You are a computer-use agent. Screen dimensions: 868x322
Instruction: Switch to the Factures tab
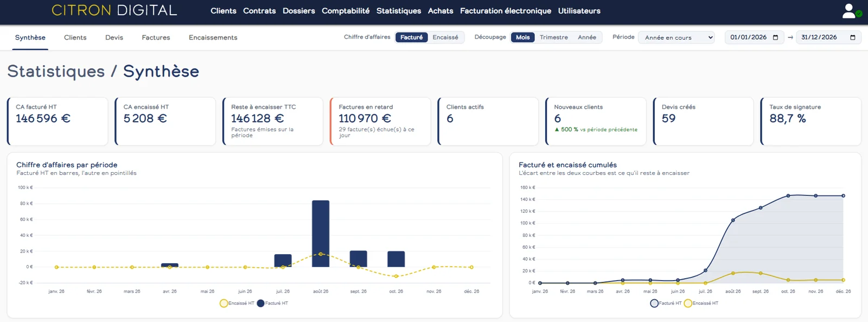point(156,37)
